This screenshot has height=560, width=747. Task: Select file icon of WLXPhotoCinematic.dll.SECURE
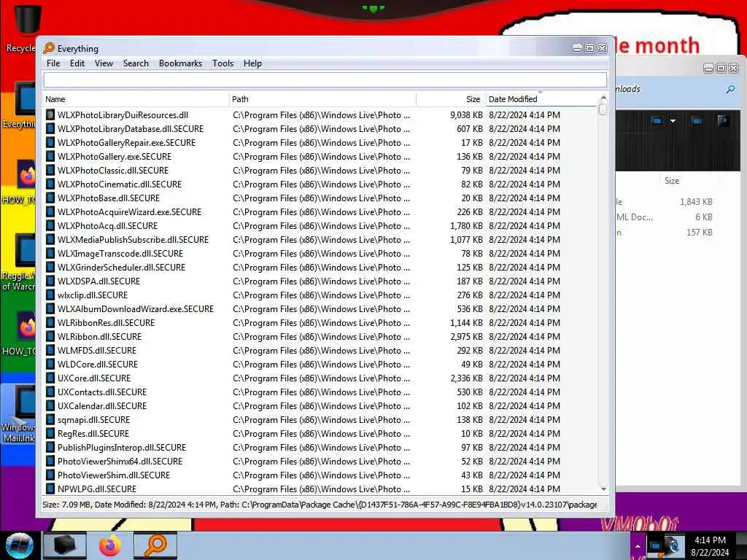click(50, 184)
